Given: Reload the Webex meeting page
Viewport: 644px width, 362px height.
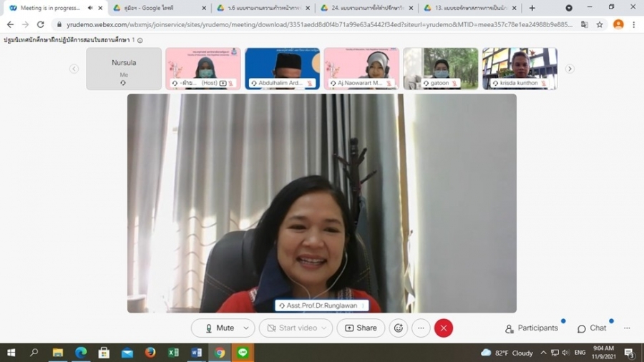Looking at the screenshot, I should 41,24.
